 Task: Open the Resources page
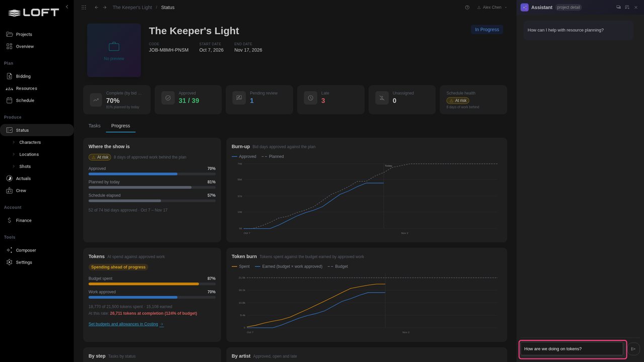tap(37, 88)
